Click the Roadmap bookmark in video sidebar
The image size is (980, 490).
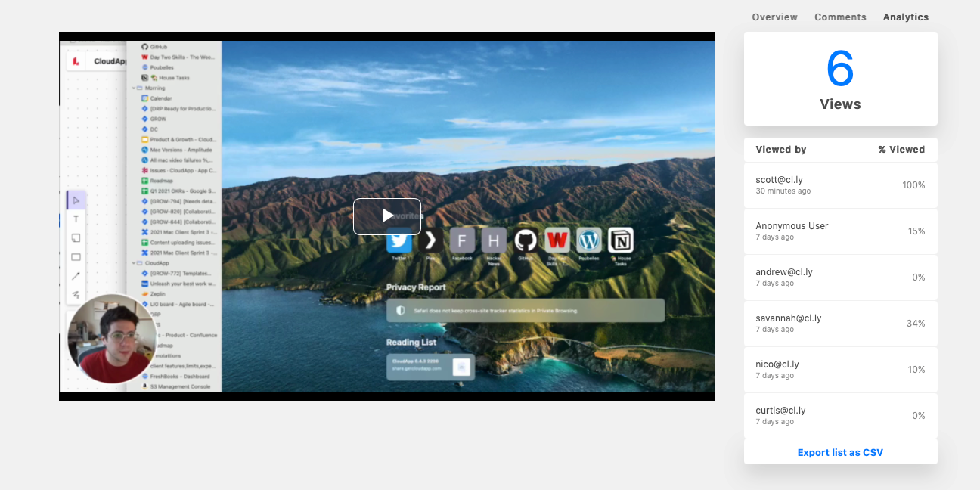[x=157, y=181]
